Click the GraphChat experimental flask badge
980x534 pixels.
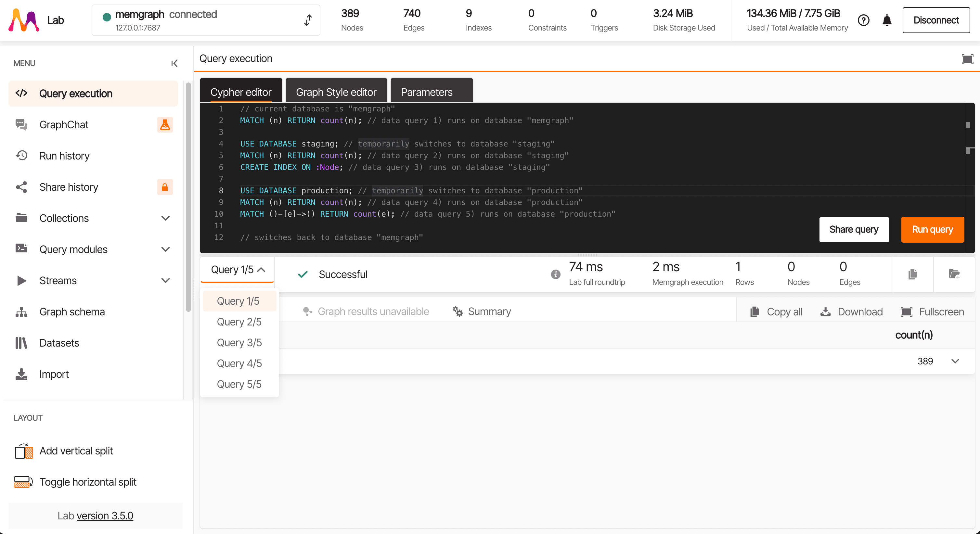[x=165, y=125]
